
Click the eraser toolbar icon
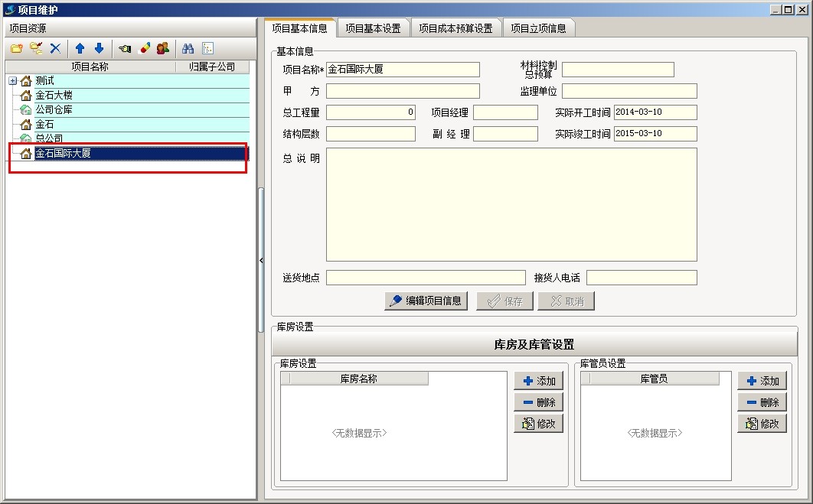click(144, 49)
